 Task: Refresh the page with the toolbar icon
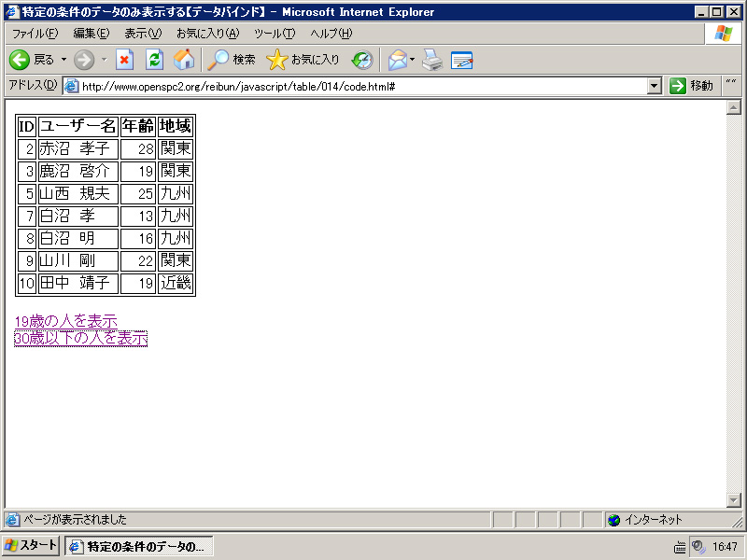point(155,60)
